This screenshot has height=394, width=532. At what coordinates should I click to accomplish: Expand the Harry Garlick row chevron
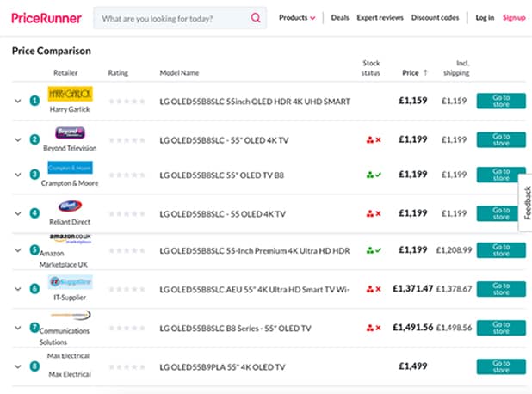pos(17,102)
